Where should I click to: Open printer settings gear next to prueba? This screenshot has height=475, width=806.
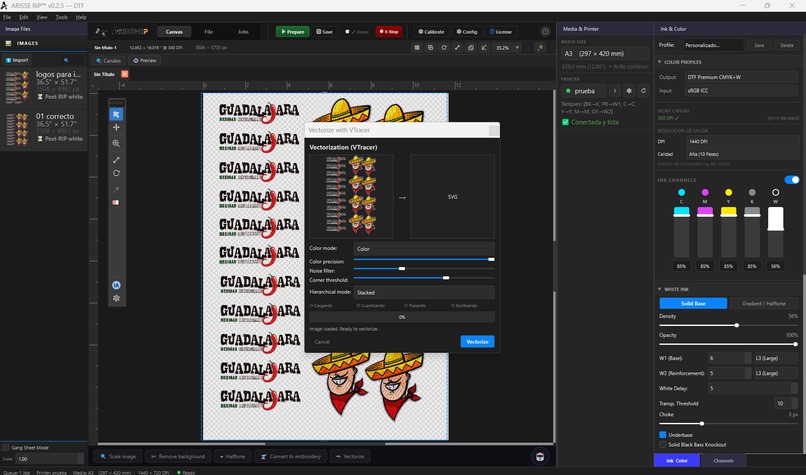click(629, 91)
